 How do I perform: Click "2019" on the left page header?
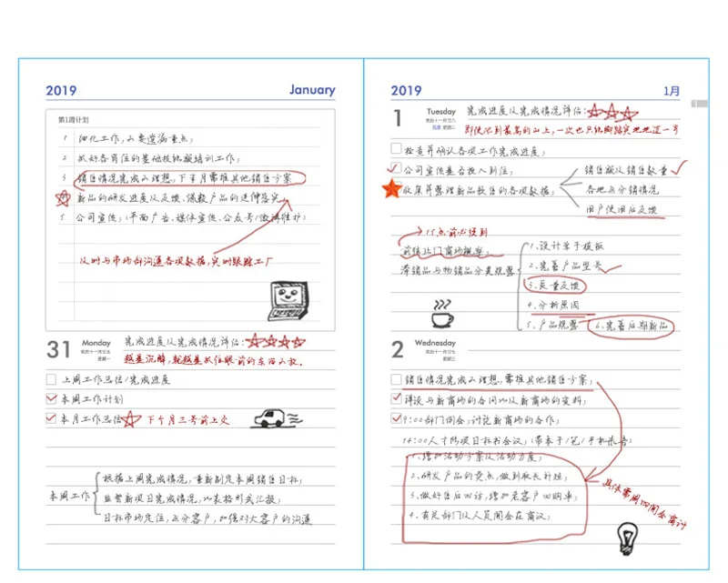coord(61,91)
